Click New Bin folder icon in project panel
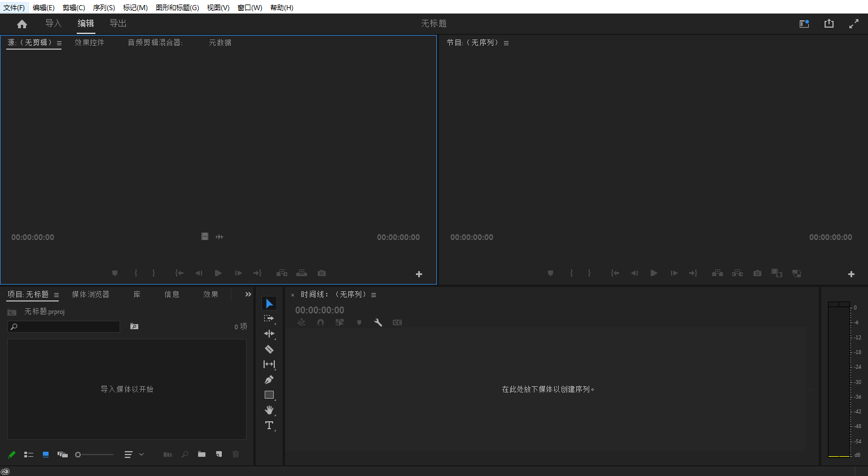 (201, 454)
